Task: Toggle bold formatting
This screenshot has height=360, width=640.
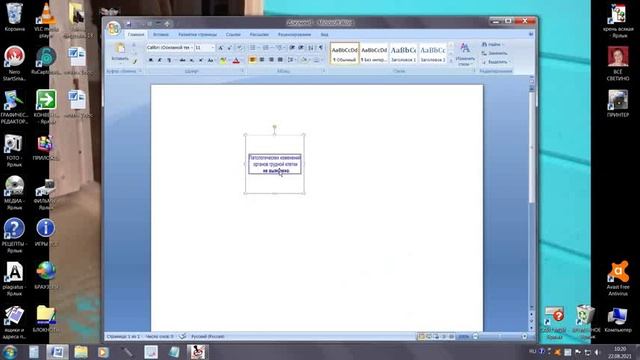Action: pos(151,60)
